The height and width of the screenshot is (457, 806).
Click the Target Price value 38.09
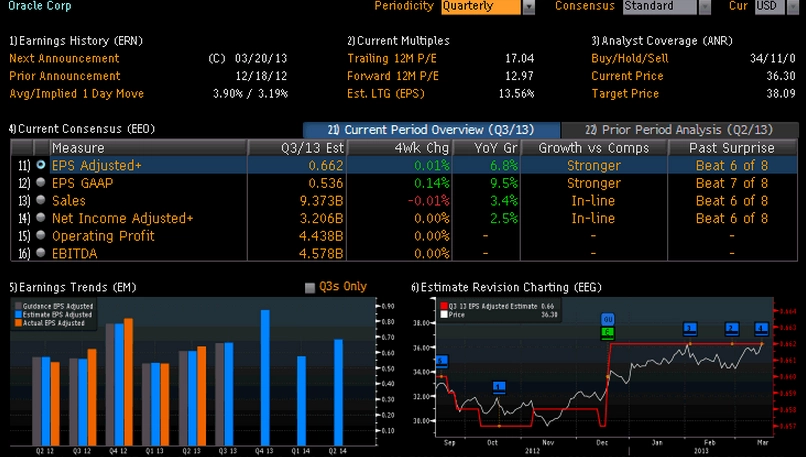(x=781, y=94)
